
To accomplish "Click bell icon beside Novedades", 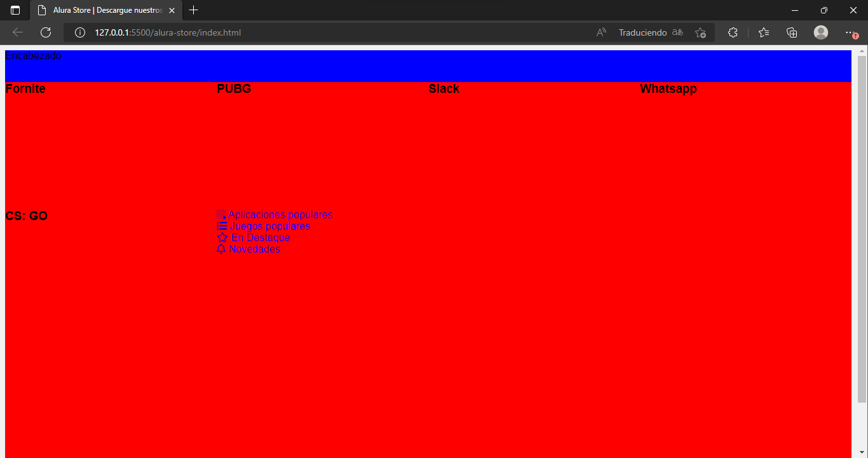I will [221, 249].
